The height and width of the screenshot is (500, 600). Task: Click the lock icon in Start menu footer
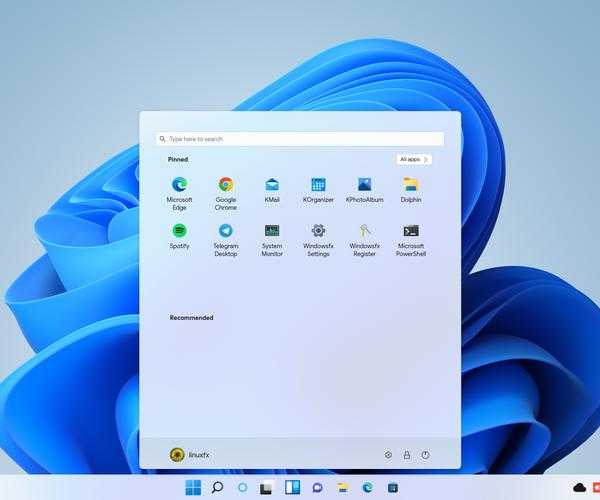[x=407, y=454]
